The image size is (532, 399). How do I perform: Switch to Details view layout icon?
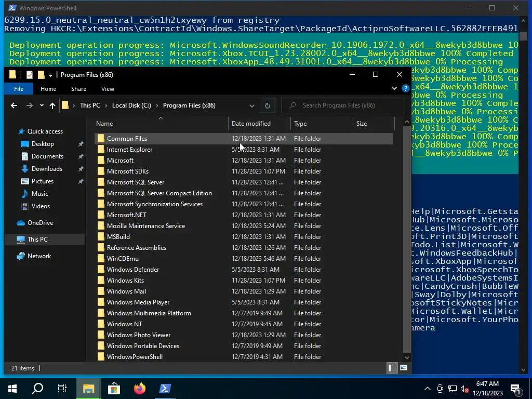392,368
